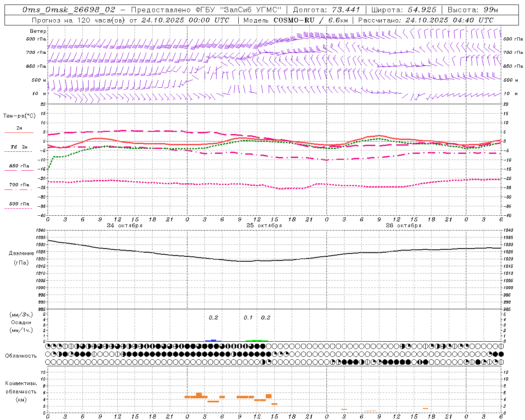Click the 500 гПа temperature legend entry
The height and width of the screenshot is (420, 525).
pyautogui.click(x=19, y=204)
